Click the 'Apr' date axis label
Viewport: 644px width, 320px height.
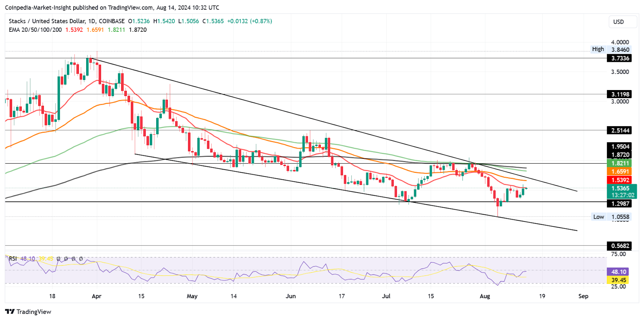[x=97, y=296]
